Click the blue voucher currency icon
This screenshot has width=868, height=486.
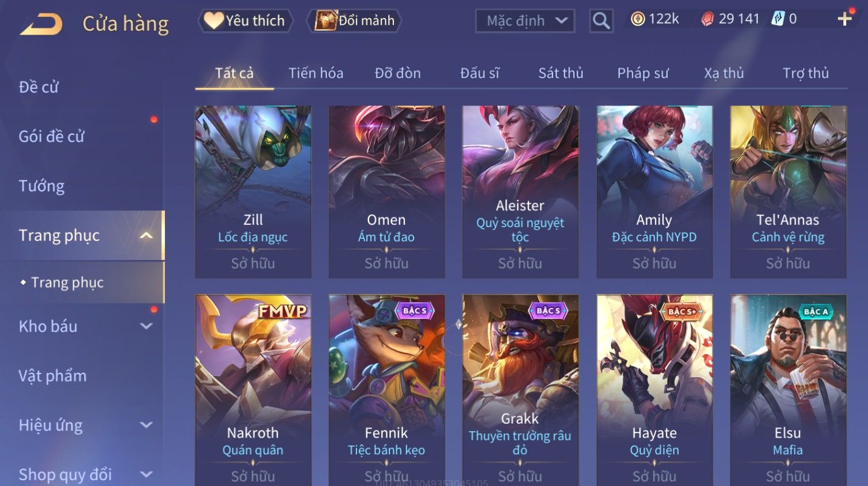778,19
